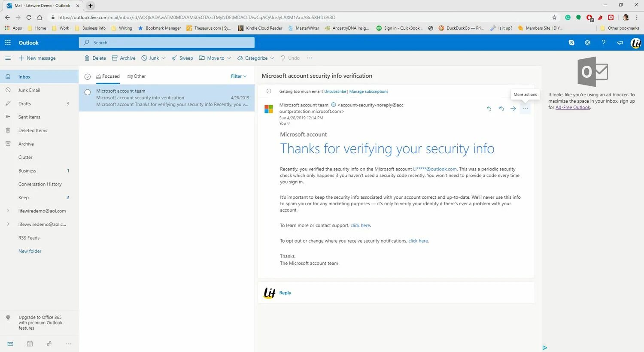The height and width of the screenshot is (352, 644).
Task: Open the Settings gear icon
Action: (x=587, y=42)
